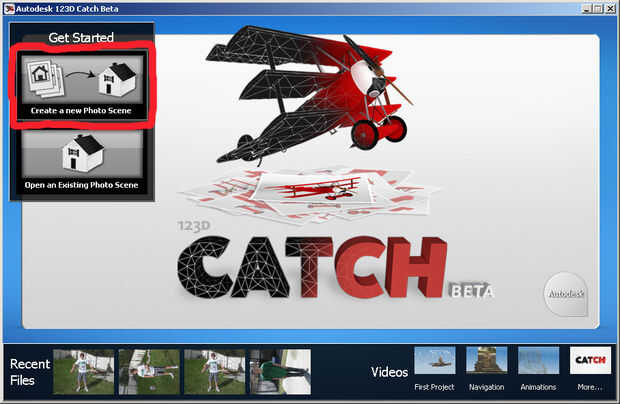The height and width of the screenshot is (404, 620).
Task: Play the Animations video thumbnail
Action: coord(538,360)
